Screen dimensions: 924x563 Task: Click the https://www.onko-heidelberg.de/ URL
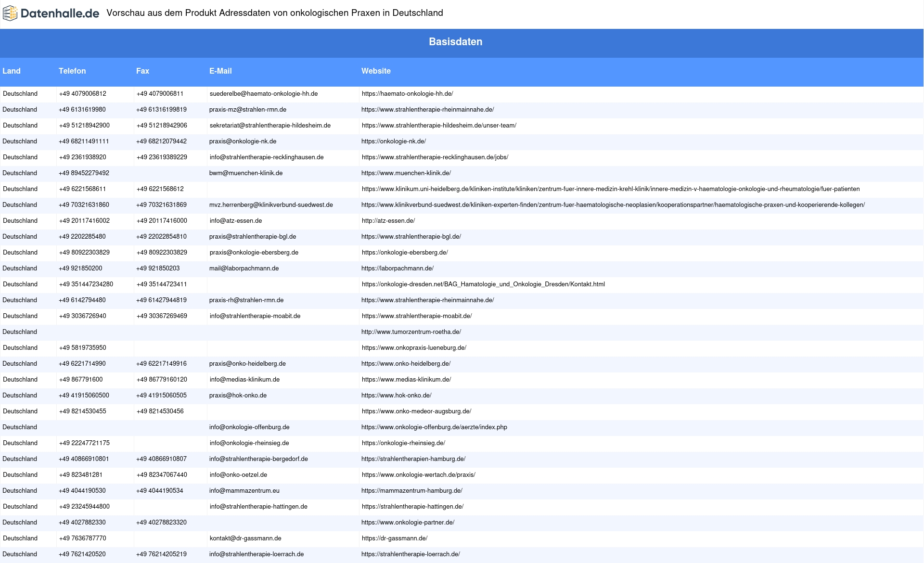[406, 364]
